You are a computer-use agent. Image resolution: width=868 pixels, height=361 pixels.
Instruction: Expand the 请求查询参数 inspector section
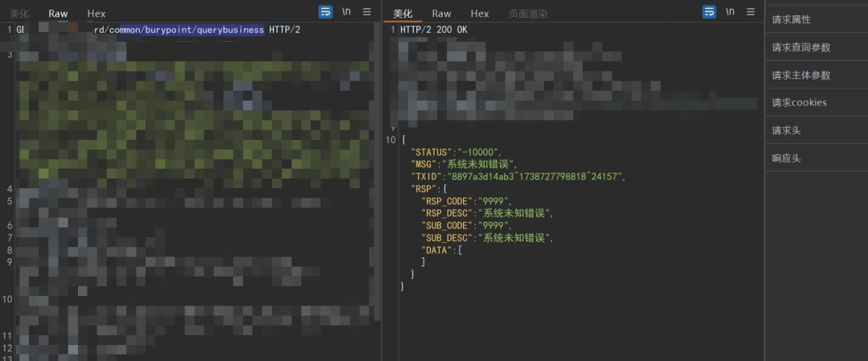click(x=817, y=47)
